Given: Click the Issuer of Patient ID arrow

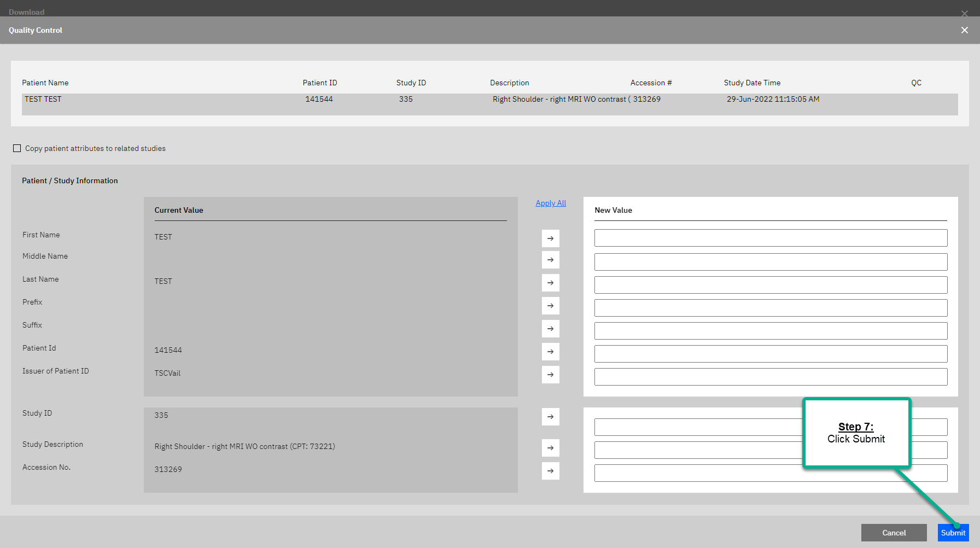Looking at the screenshot, I should point(550,375).
